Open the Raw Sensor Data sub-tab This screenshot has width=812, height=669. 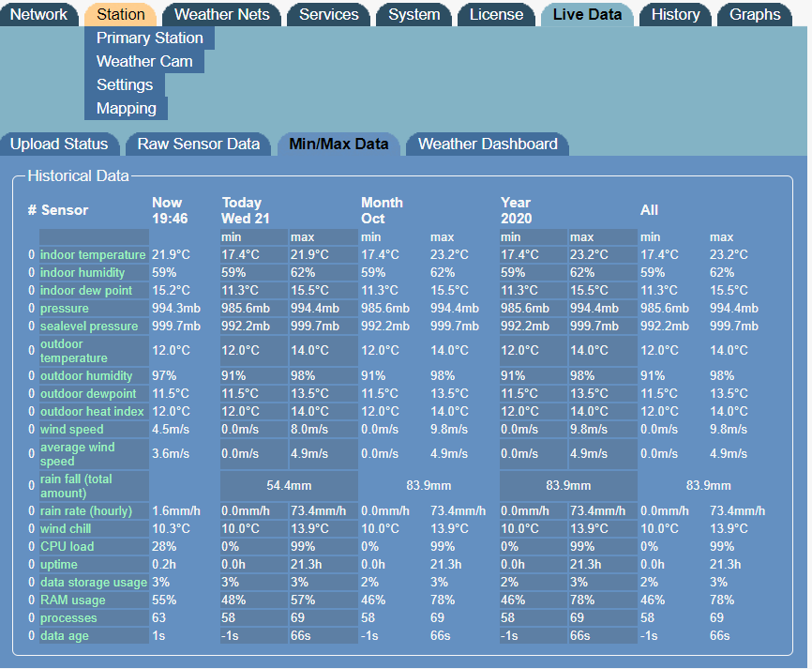click(198, 144)
